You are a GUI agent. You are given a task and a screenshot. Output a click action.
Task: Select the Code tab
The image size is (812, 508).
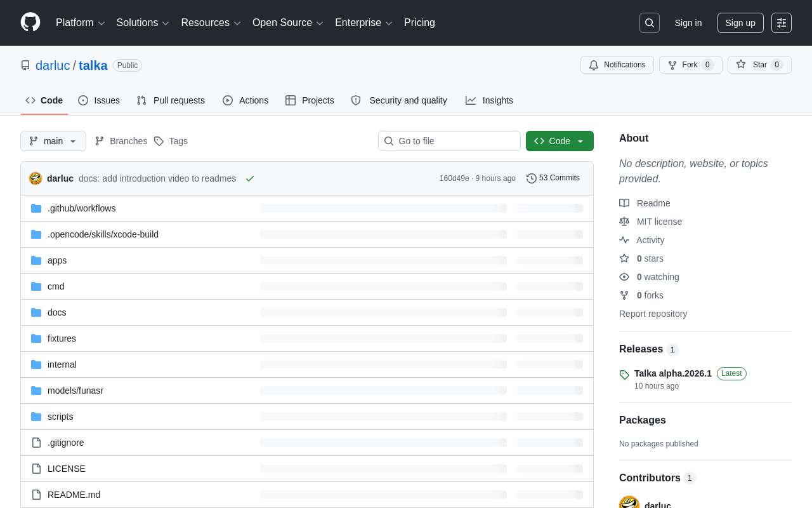click(44, 100)
